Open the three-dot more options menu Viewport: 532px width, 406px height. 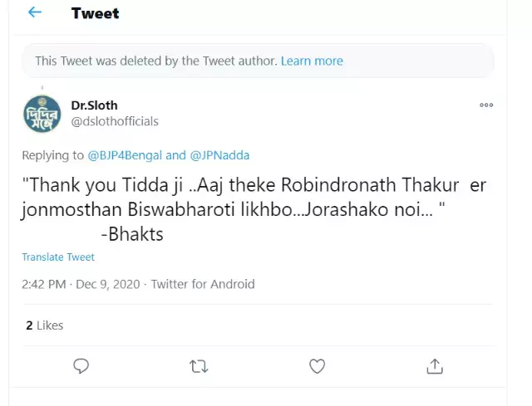click(x=485, y=105)
